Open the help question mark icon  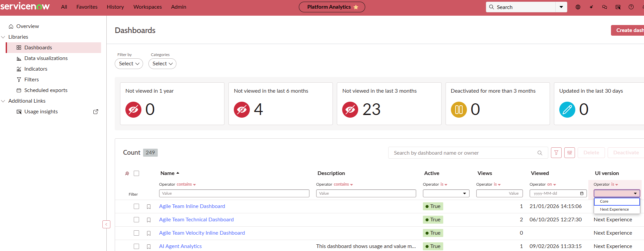click(631, 7)
